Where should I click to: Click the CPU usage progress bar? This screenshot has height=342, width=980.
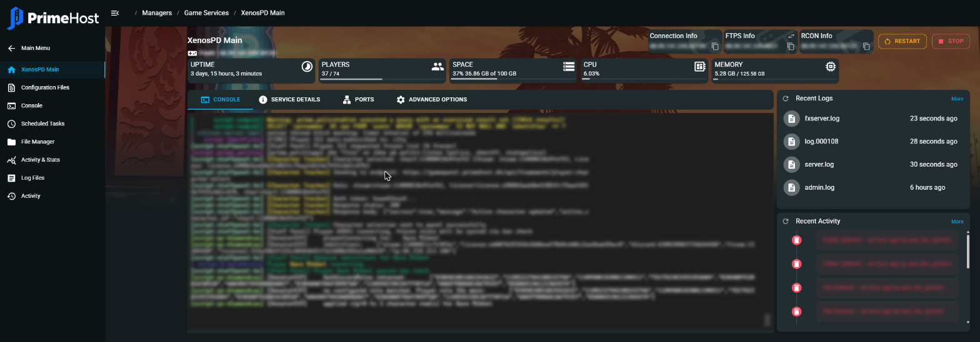644,79
